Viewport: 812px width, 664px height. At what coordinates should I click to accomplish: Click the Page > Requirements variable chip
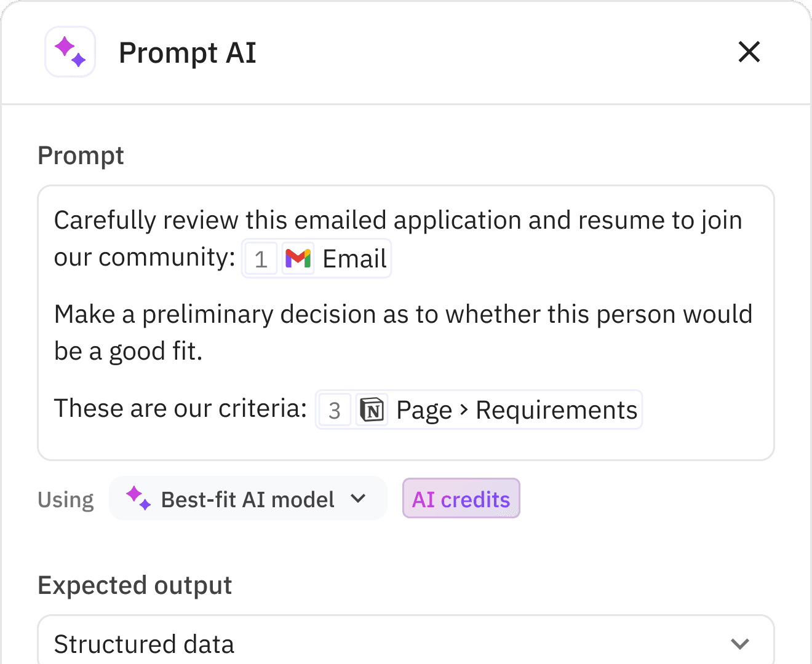click(x=479, y=409)
